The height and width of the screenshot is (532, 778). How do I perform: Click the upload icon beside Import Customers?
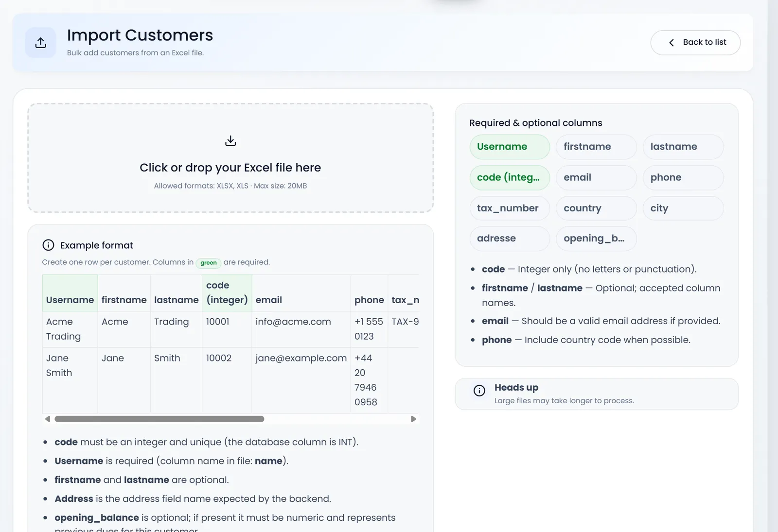(41, 43)
